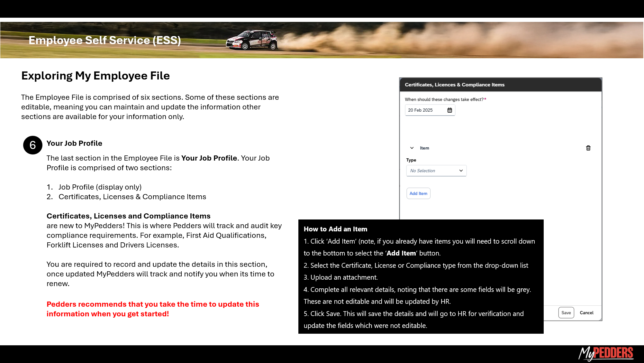Click the 'Your Job Profile' heading

pyautogui.click(x=74, y=143)
